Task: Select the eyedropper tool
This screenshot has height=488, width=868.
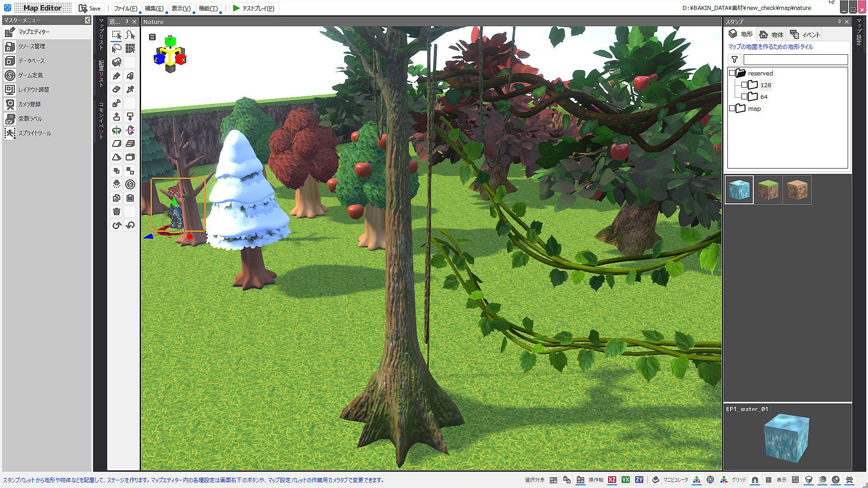Action: pos(130,89)
